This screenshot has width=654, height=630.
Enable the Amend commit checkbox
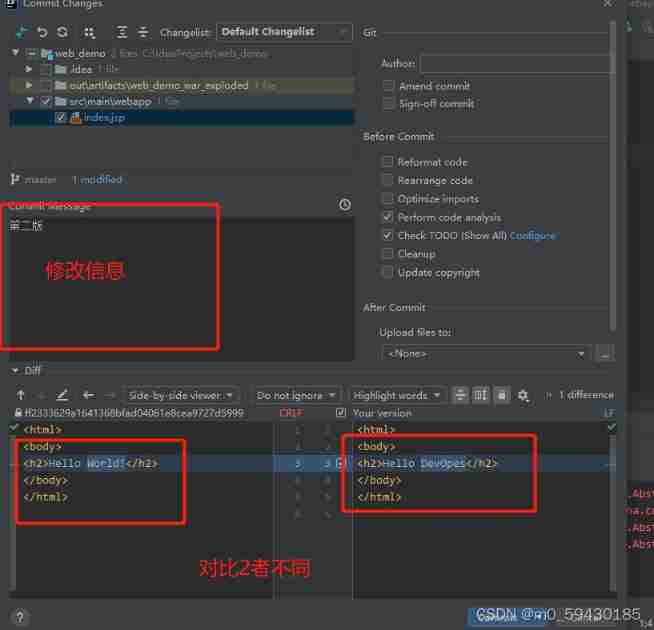pyautogui.click(x=388, y=86)
